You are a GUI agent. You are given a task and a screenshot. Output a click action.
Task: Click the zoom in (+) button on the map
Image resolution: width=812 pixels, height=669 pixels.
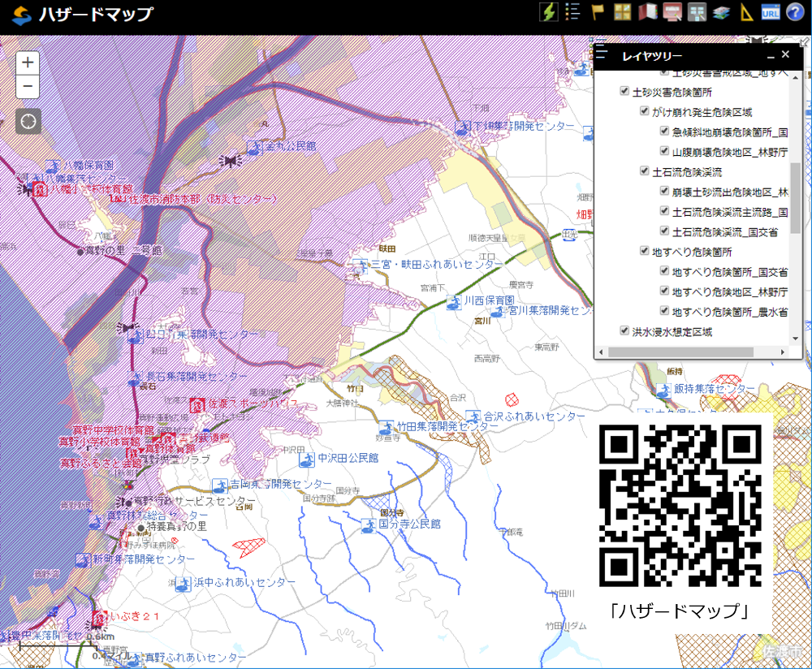[27, 63]
